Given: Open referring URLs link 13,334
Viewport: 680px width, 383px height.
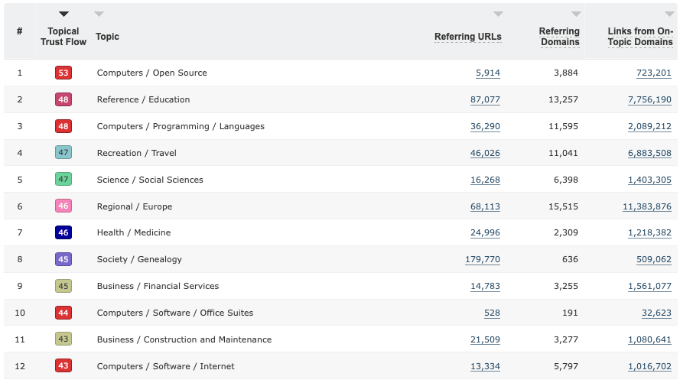Looking at the screenshot, I should click(485, 367).
